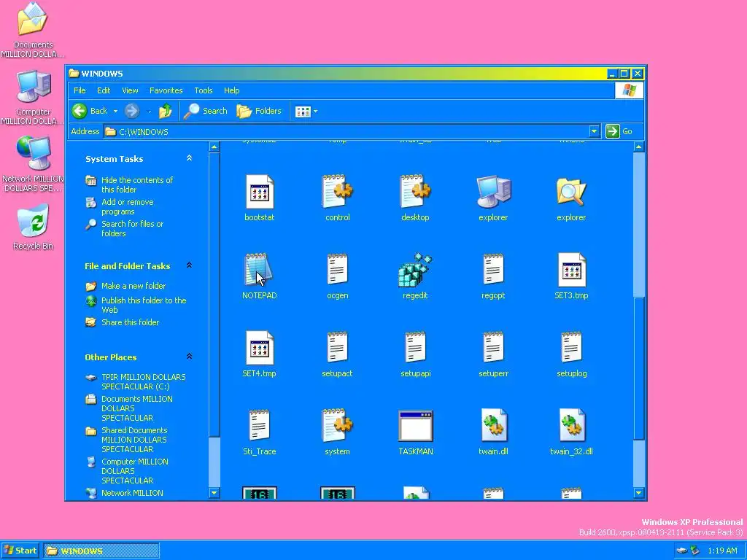Select the TASKMAN application icon

pos(415,426)
